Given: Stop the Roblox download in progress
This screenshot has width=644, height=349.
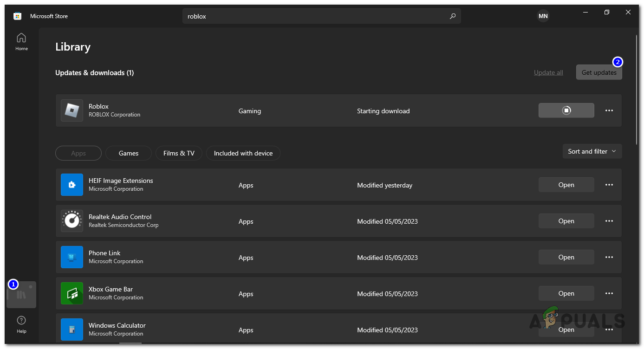Looking at the screenshot, I should tap(566, 110).
